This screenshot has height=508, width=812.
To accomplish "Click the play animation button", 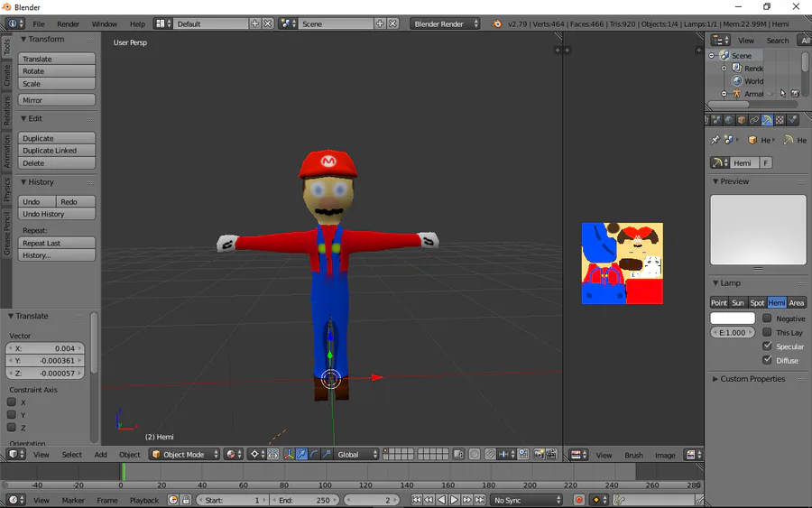I will (x=454, y=500).
